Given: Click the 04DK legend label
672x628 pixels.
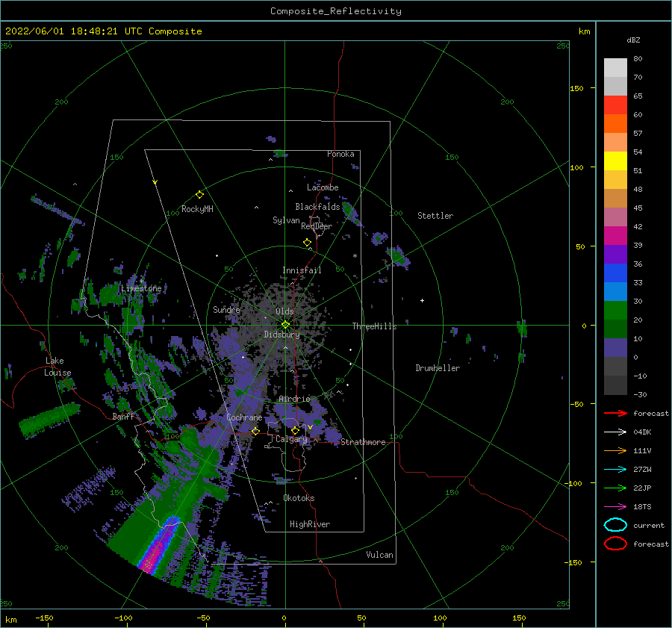Looking at the screenshot, I should 642,432.
